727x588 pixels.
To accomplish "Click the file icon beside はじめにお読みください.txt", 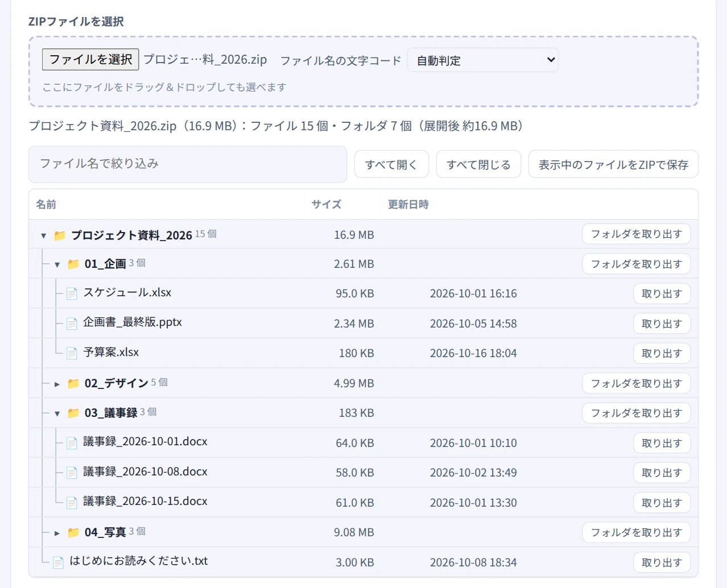I will point(58,562).
